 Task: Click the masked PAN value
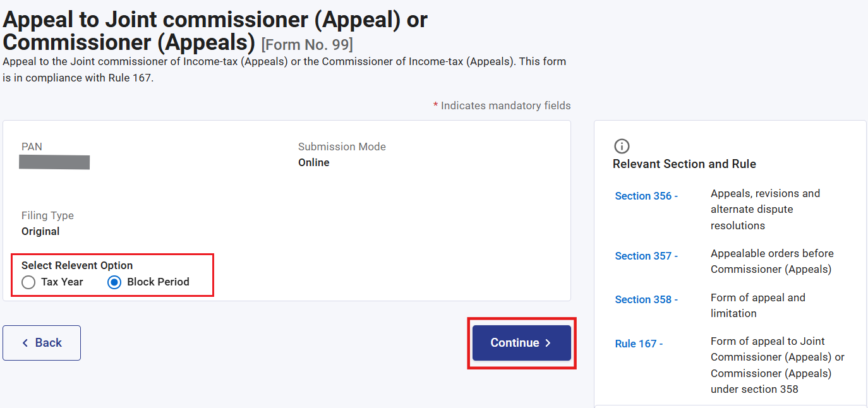click(54, 162)
